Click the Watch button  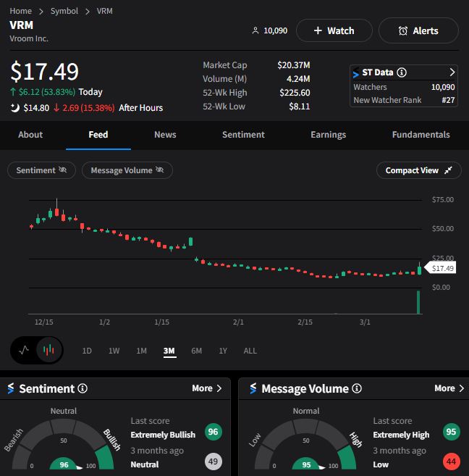click(334, 30)
